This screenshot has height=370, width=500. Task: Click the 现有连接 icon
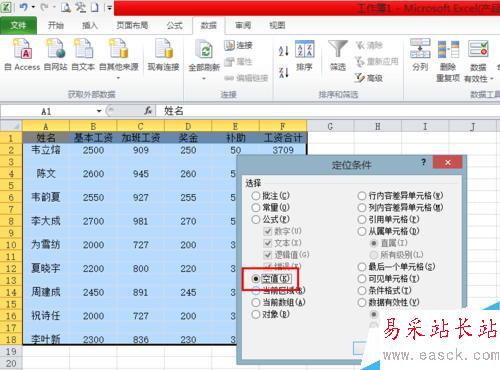[x=163, y=49]
